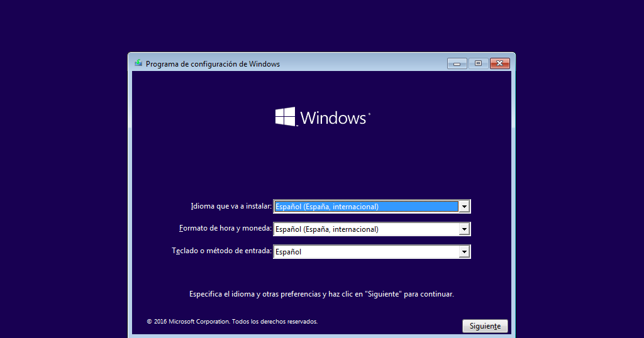Click the 'Siguiente' button
Viewport: 644px width, 338px height.
(x=485, y=326)
